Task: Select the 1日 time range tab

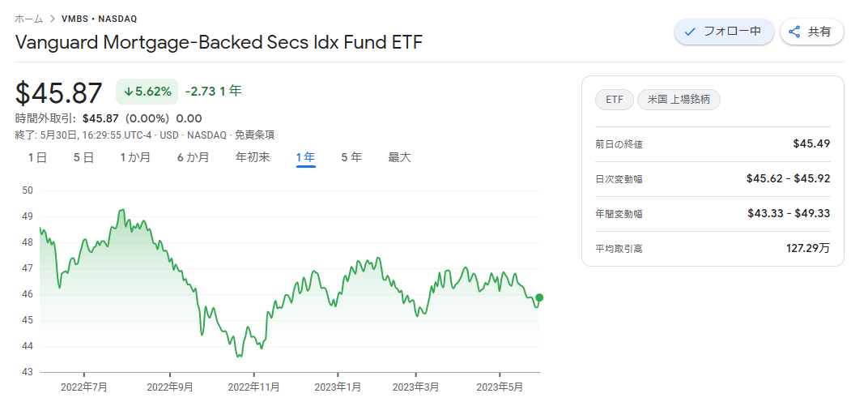Action: tap(37, 157)
